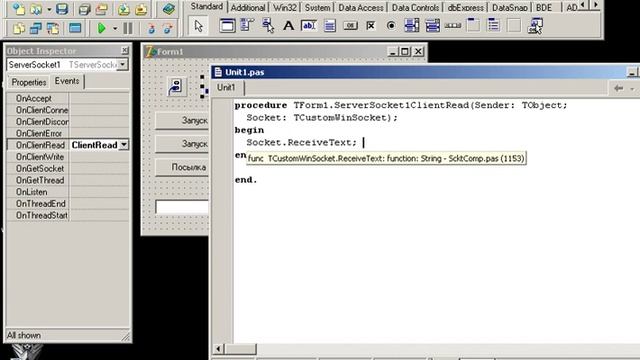Open the Run button dropdown arrow
The image size is (640, 360).
click(x=115, y=29)
